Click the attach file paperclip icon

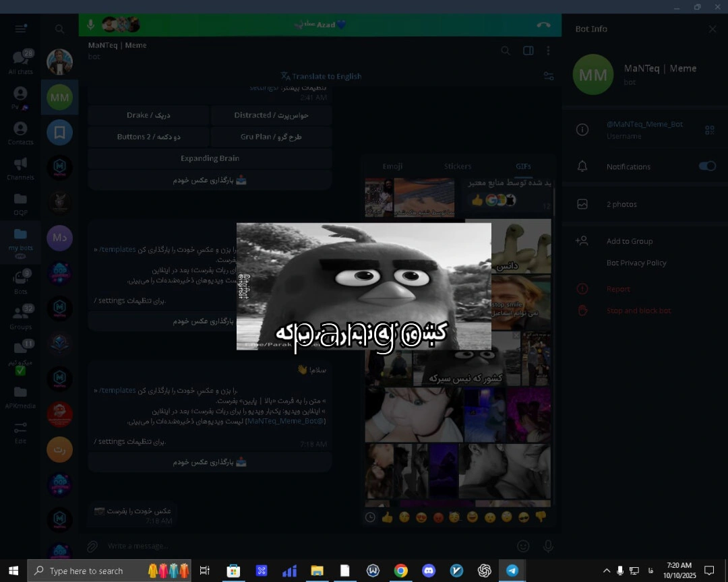coord(93,546)
